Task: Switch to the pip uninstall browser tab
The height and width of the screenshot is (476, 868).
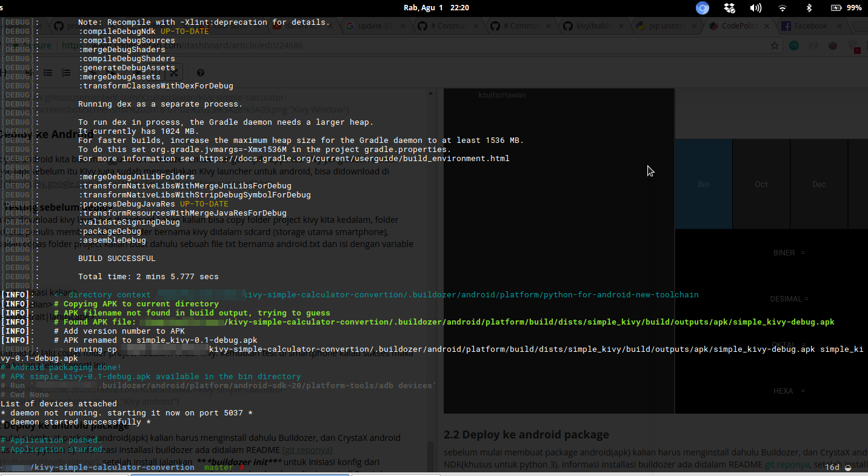Action: point(667,26)
